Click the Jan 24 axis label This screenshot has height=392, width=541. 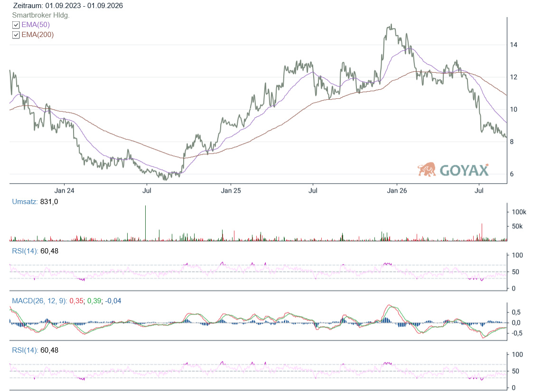tap(64, 190)
